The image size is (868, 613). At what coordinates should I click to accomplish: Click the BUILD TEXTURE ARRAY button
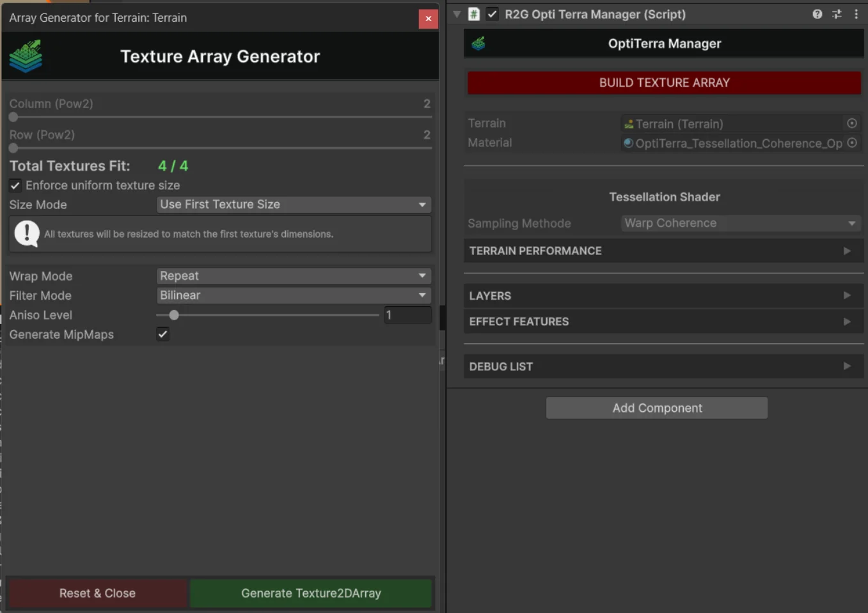pos(664,83)
